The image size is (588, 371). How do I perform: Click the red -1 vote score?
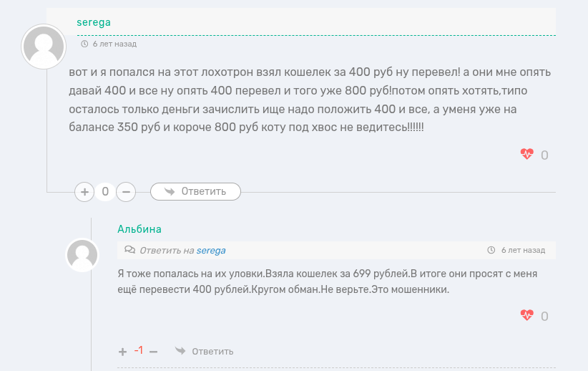pyautogui.click(x=138, y=350)
